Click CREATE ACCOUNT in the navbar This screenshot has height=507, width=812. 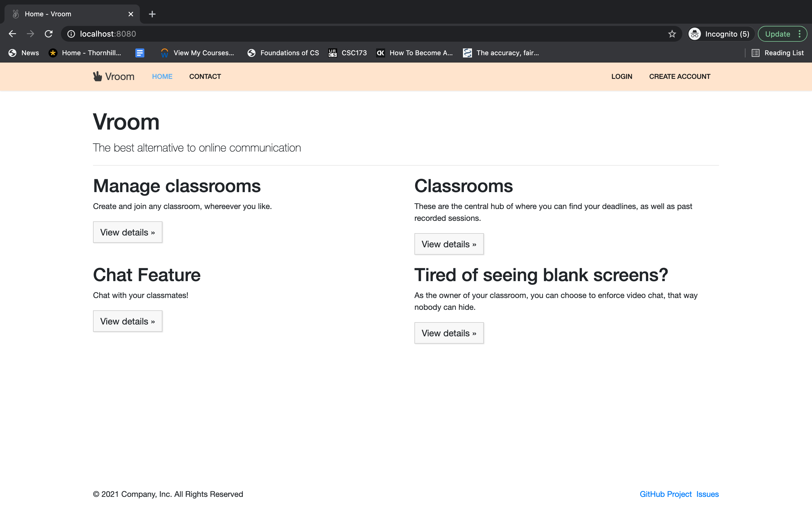tap(679, 76)
